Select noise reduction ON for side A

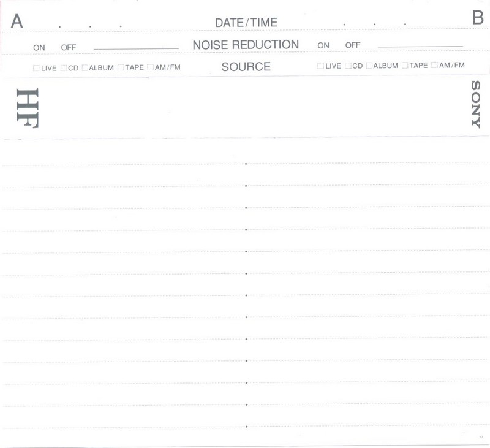click(39, 48)
